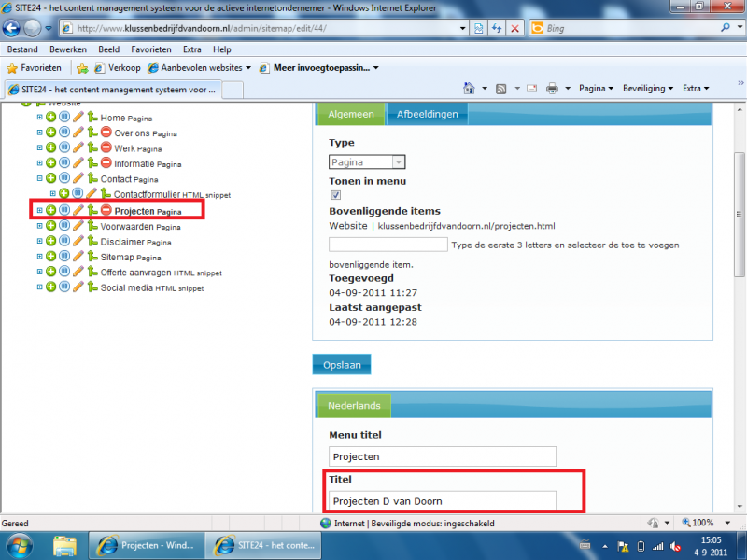Click the printer icon in the command bar
747x560 pixels.
pyautogui.click(x=552, y=89)
